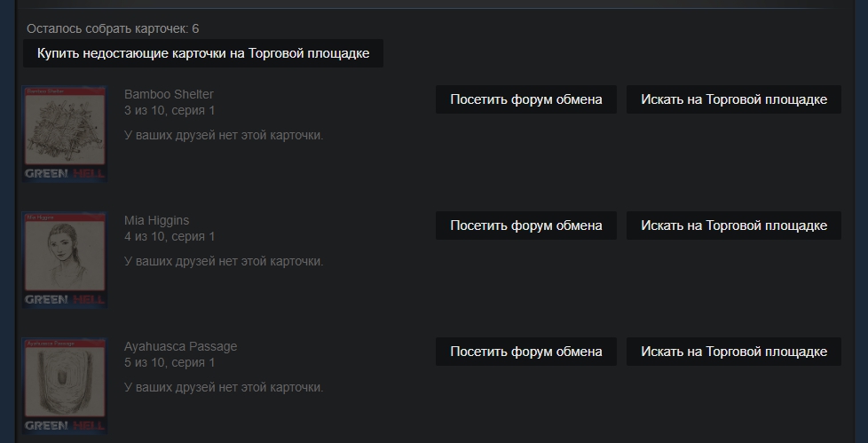Click the '5 из 10, серия 1' label
This screenshot has width=868, height=443.
pyautogui.click(x=170, y=363)
